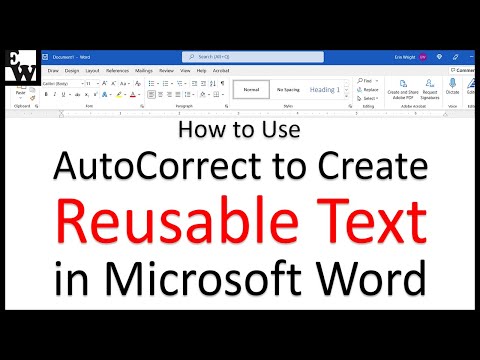Open the bullets style dropdown arrow

[158, 83]
